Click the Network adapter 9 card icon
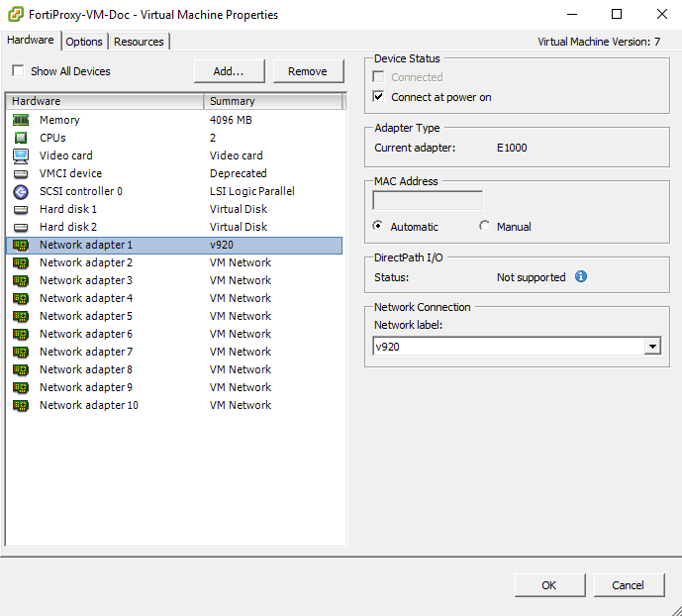This screenshot has height=616, width=682. coord(21,387)
